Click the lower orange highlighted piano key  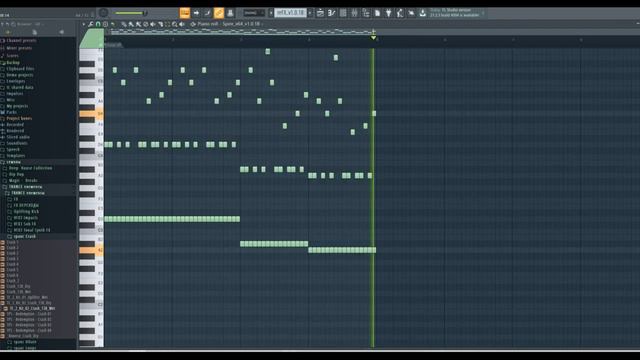pos(91,250)
